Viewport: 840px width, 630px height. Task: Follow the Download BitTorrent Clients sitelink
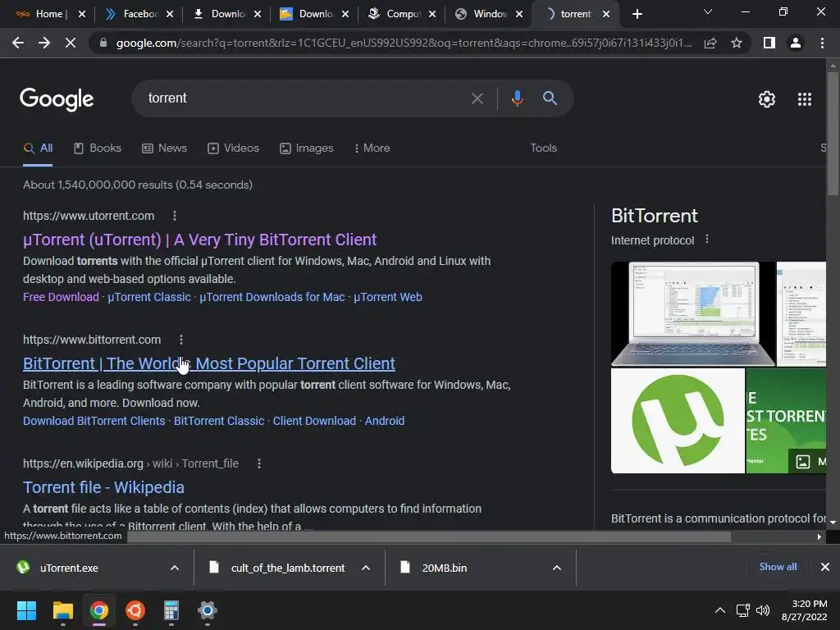click(94, 421)
